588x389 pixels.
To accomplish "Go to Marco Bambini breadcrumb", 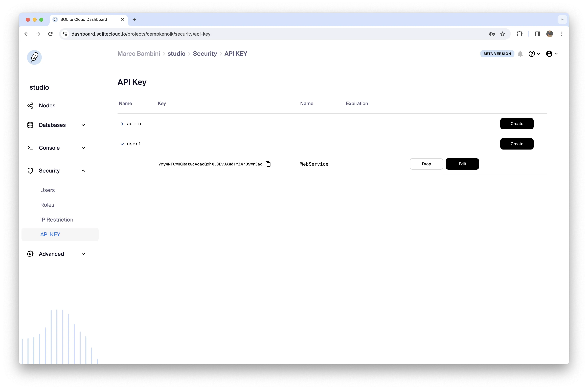I will coord(139,54).
